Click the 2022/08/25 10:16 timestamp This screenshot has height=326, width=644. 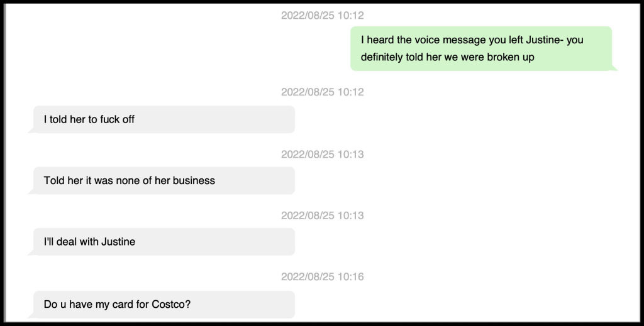[x=322, y=277]
